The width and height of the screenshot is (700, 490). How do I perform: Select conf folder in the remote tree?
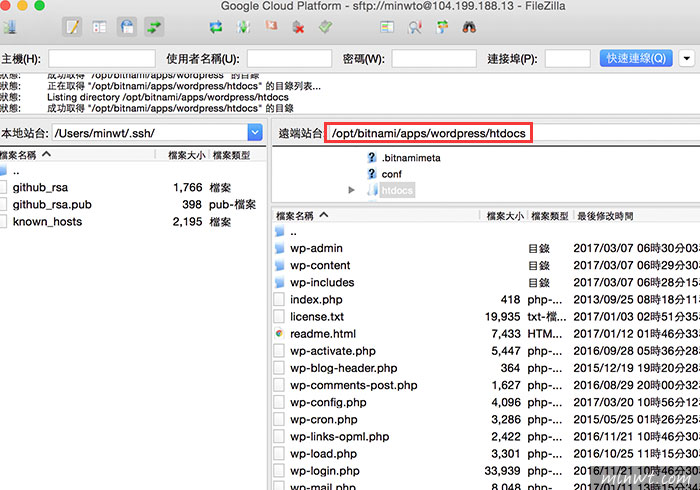click(x=391, y=174)
